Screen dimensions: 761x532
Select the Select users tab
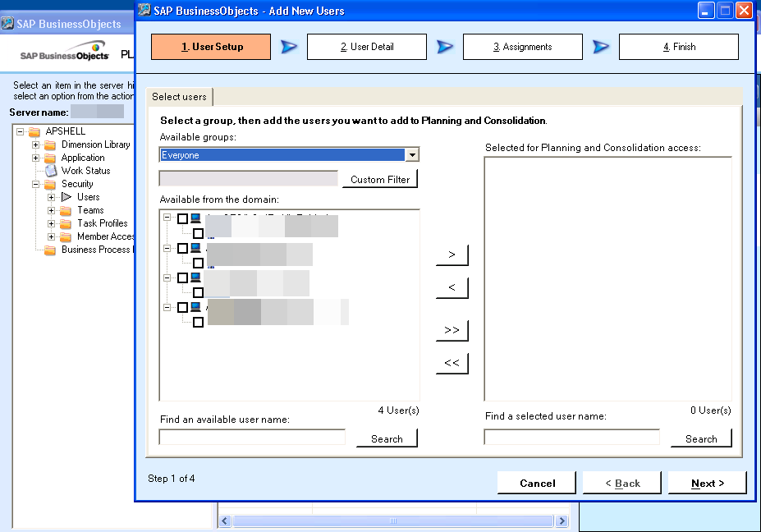click(x=179, y=97)
